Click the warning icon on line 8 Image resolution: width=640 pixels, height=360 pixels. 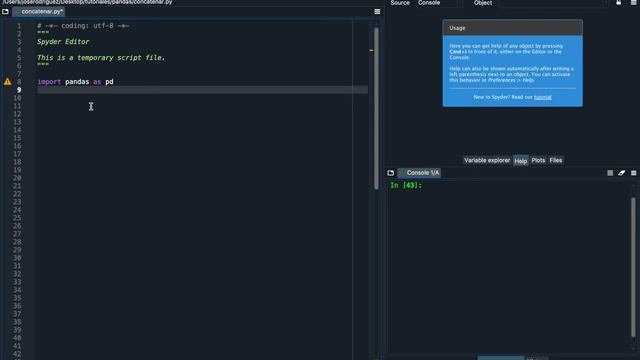[8, 82]
